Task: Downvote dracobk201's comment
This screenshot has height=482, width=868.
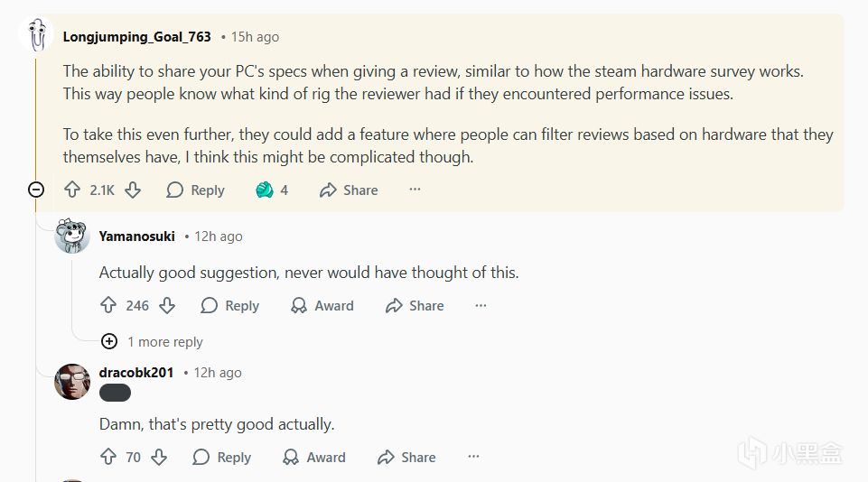Action: click(159, 458)
